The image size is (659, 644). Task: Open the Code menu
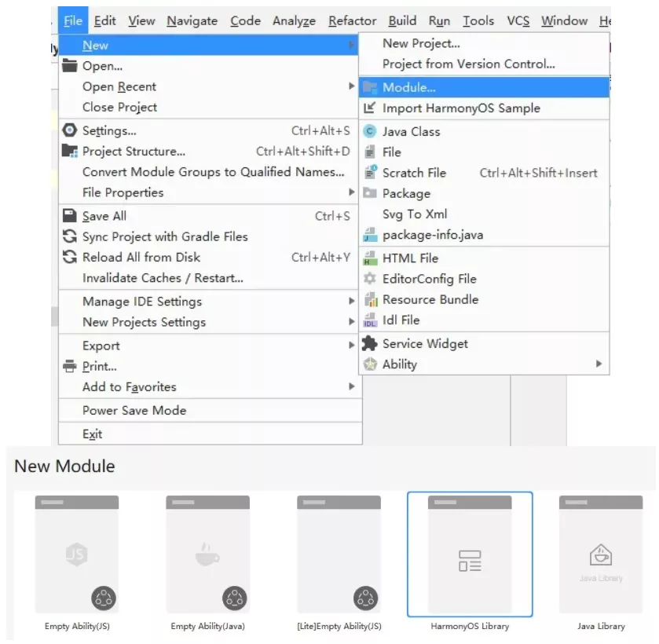[x=245, y=20]
